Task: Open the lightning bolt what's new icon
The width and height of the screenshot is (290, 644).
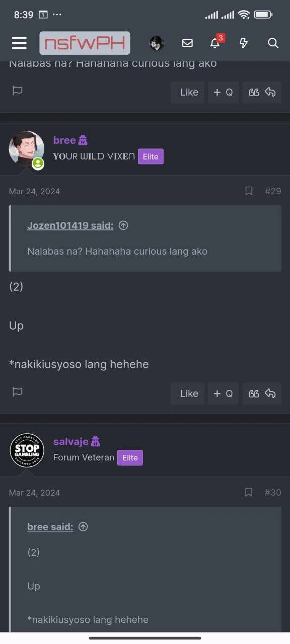Action: point(244,43)
